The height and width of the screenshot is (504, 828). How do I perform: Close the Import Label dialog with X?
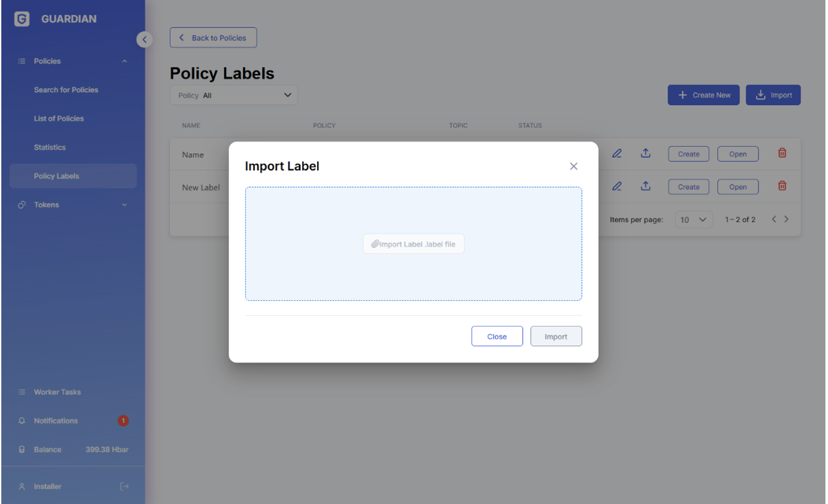click(573, 166)
